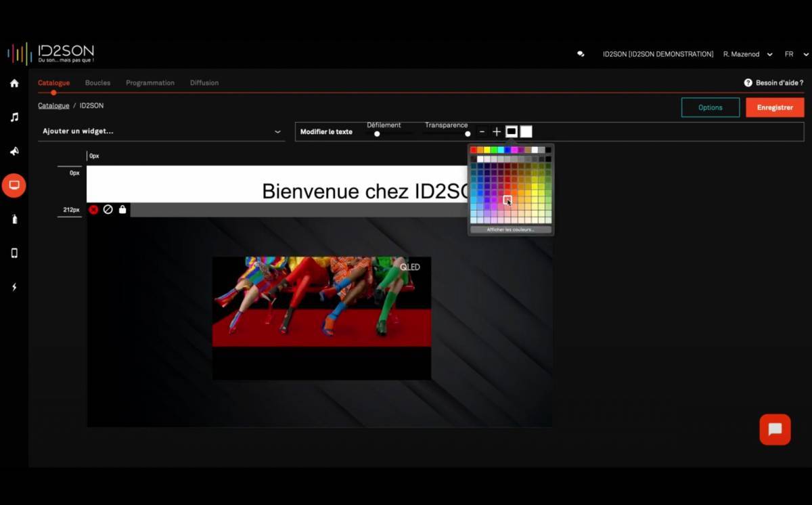Pick the red swatch in picker's top row

[474, 150]
